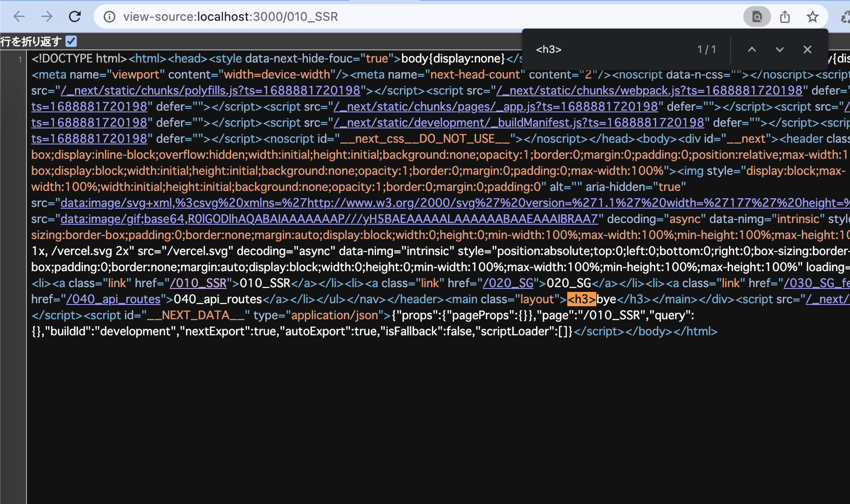Click the "buildId":"development" JSON text
This screenshot has width=850, height=504.
tap(114, 331)
